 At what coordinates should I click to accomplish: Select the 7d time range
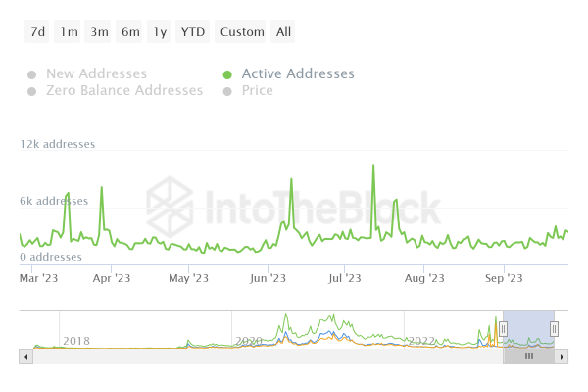(x=38, y=32)
